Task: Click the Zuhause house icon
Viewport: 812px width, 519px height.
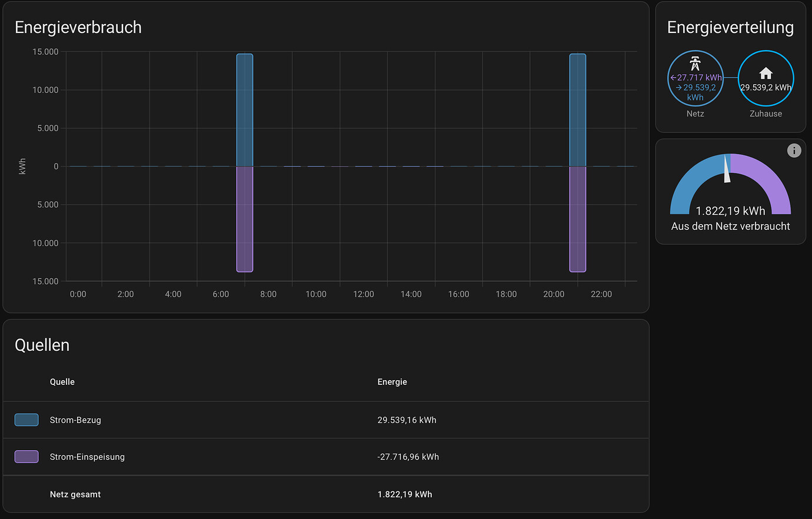Action: 766,73
